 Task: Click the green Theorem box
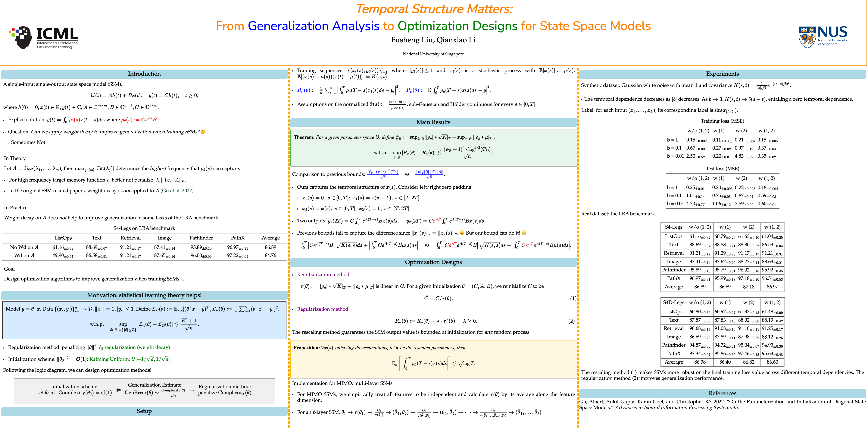point(433,148)
